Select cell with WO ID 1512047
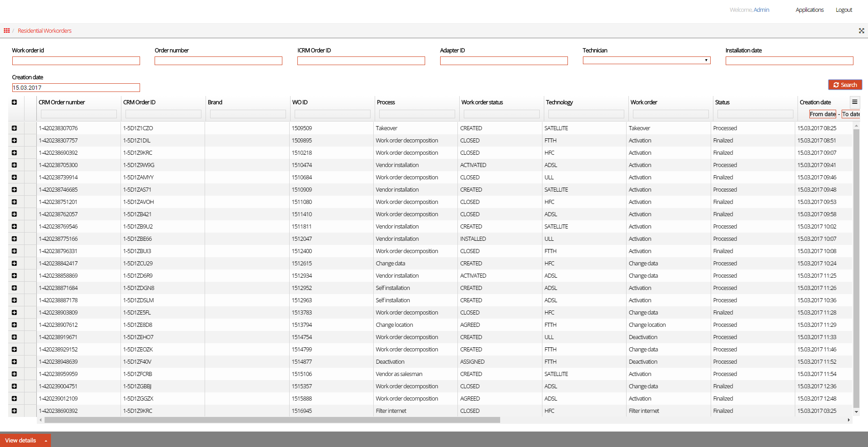The height and width of the screenshot is (447, 868). [331, 239]
